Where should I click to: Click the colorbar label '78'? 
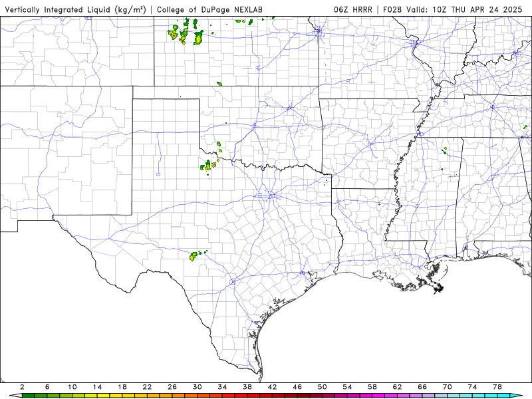click(497, 387)
